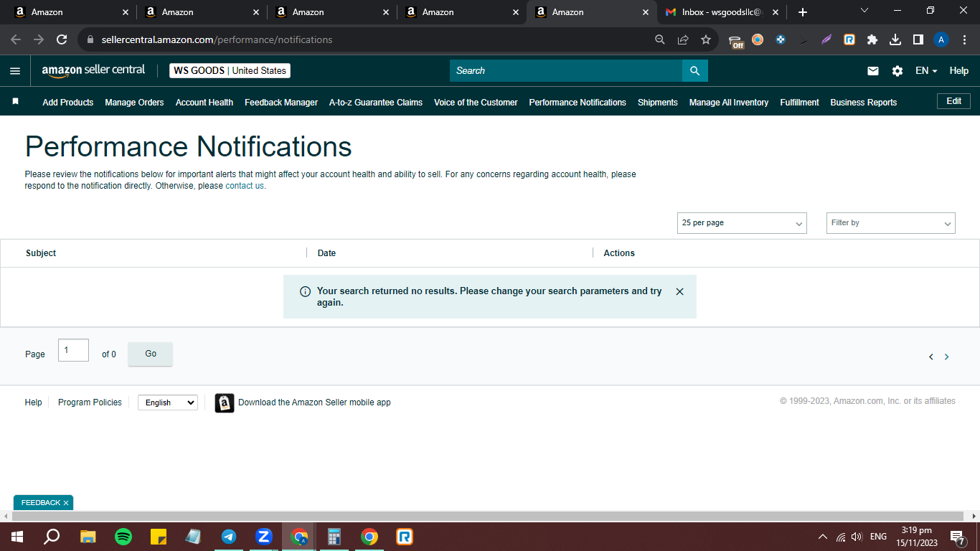
Task: Open the mail messages icon
Action: pos(873,71)
